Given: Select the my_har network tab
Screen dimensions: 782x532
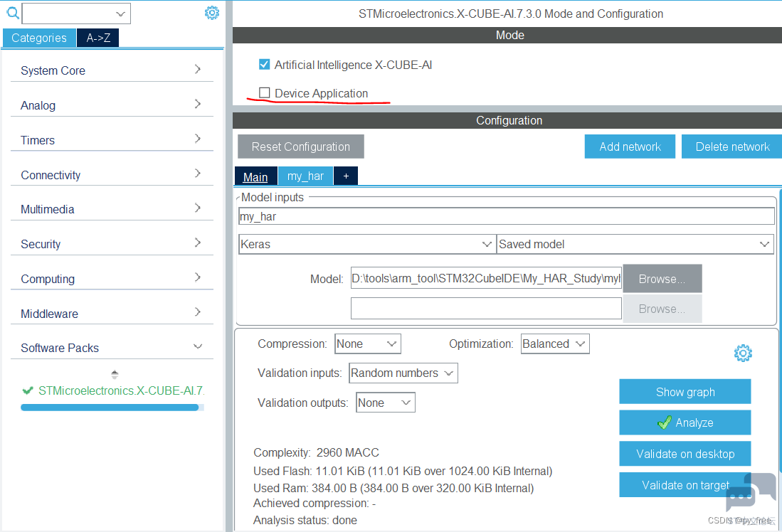Looking at the screenshot, I should coord(305,176).
